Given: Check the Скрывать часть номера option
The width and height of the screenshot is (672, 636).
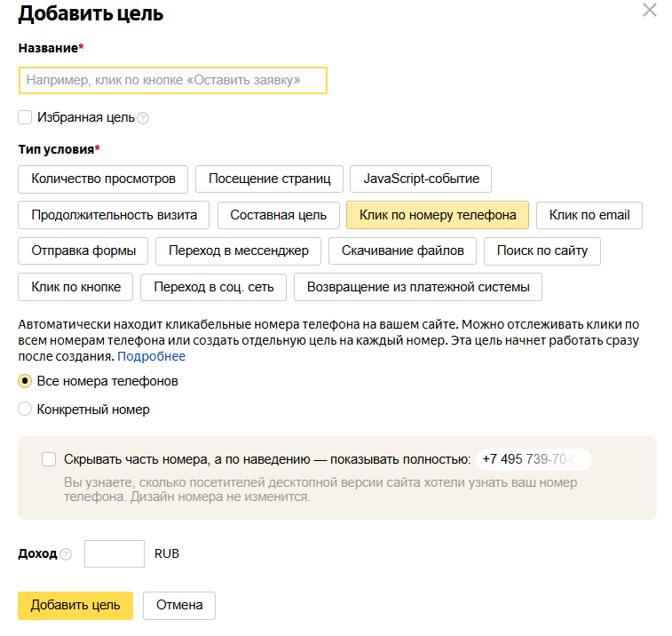Looking at the screenshot, I should pyautogui.click(x=49, y=459).
